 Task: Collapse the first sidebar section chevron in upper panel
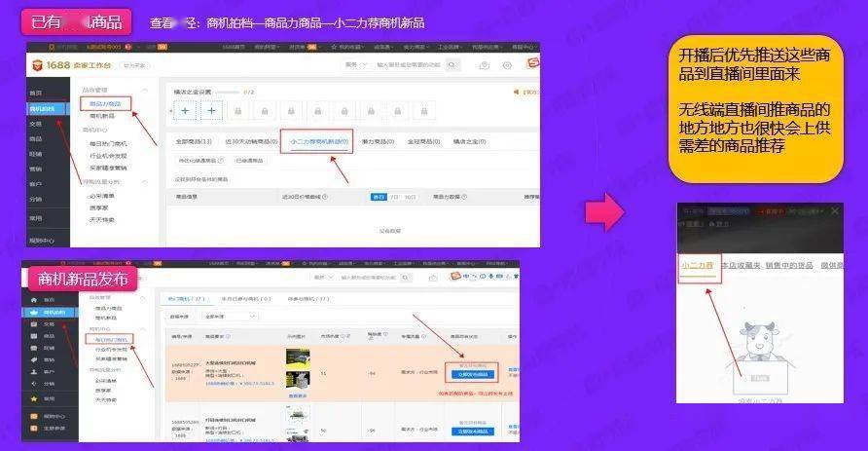pos(145,90)
